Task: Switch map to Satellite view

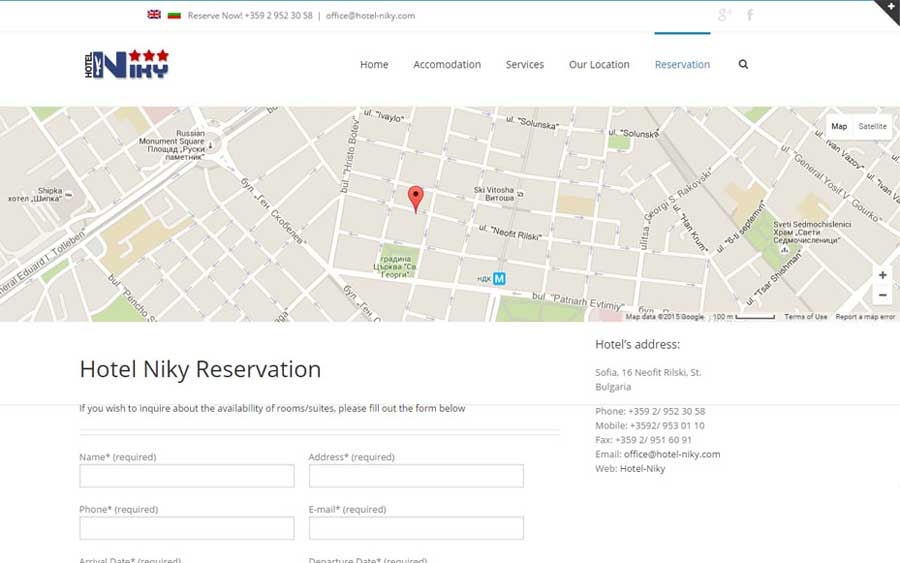Action: click(x=872, y=126)
